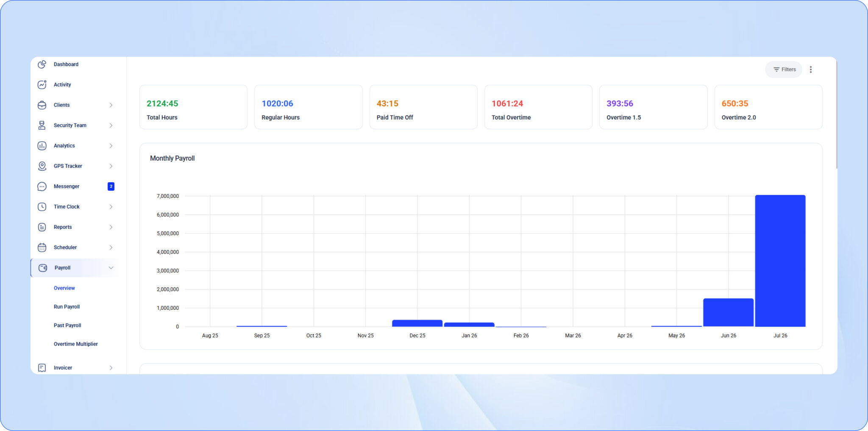Click the Total Overtime 1061:24 card
Image resolution: width=868 pixels, height=431 pixels.
tap(538, 107)
